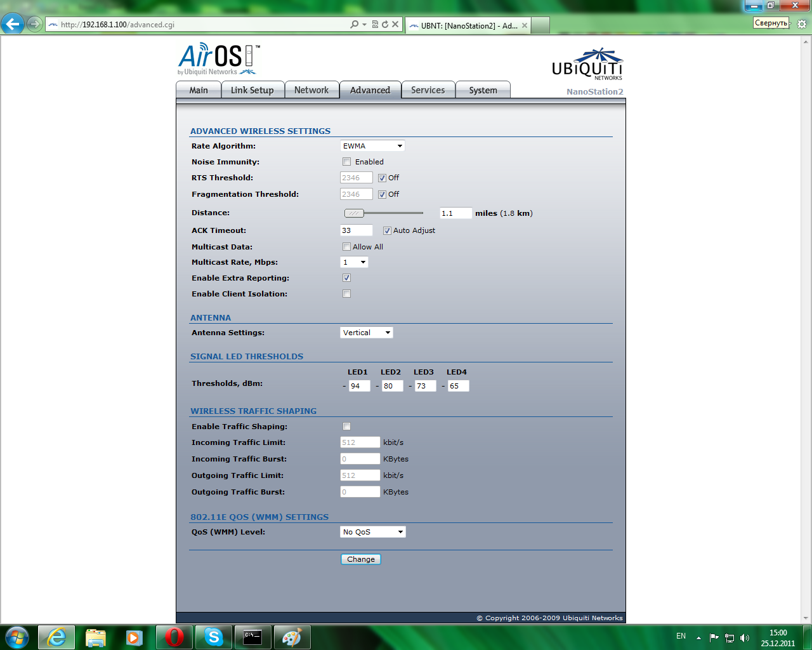Image resolution: width=812 pixels, height=650 pixels.
Task: Uncheck ACK Timeout Auto Adjust
Action: click(387, 230)
